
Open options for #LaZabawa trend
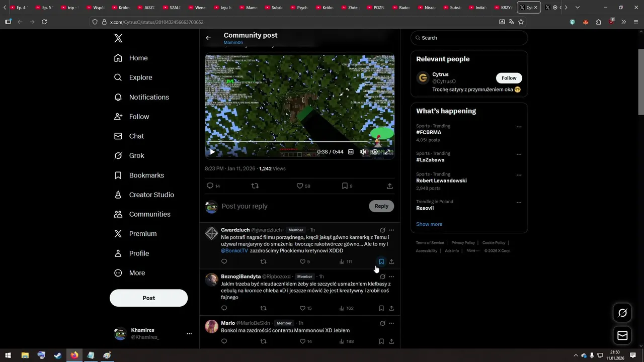(519, 154)
